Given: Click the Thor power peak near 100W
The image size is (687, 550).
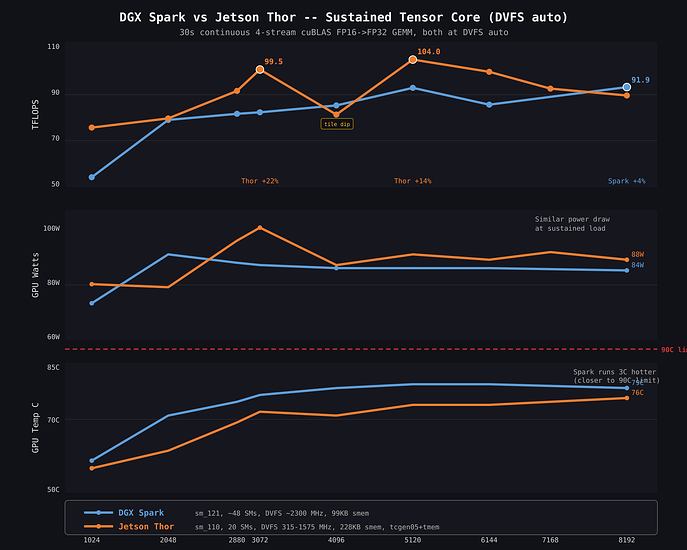Looking at the screenshot, I should coord(260,228).
